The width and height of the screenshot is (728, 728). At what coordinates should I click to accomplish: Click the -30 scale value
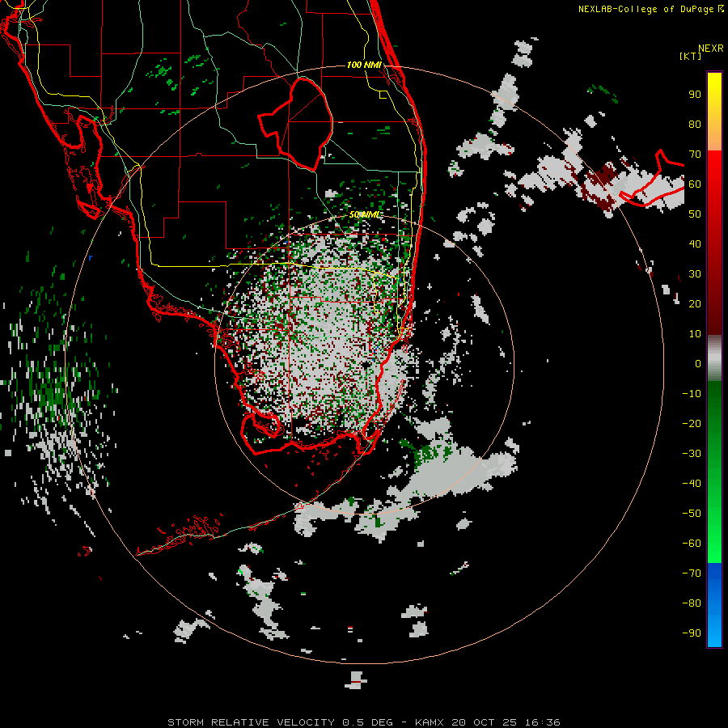pyautogui.click(x=692, y=454)
